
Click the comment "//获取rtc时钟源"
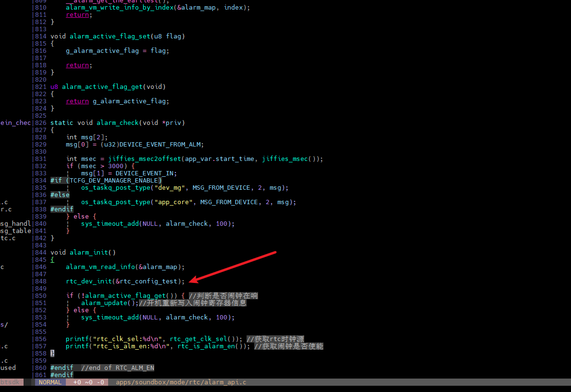(x=275, y=339)
